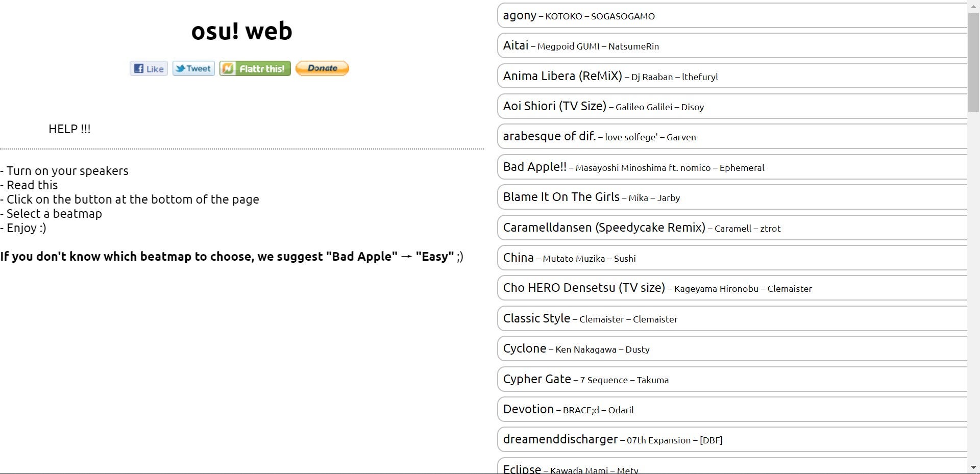Pick the "Bad Apple!!" beatmap

pyautogui.click(x=732, y=167)
